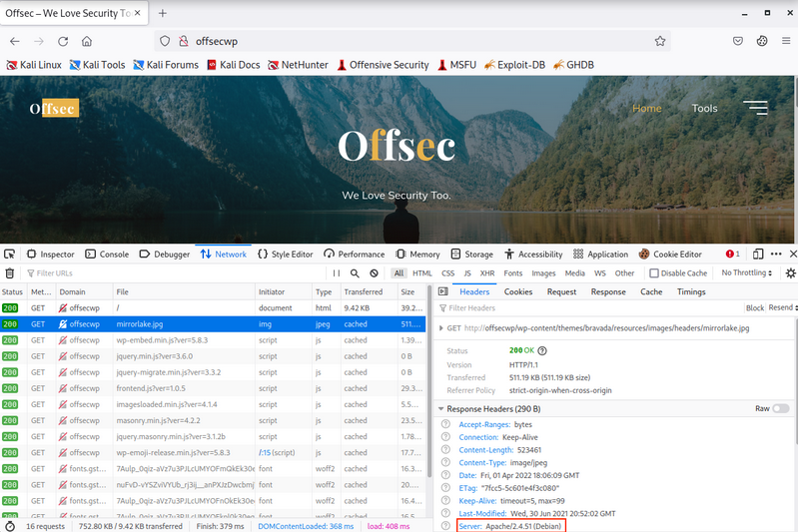
Task: Bookmark this page with the star icon
Action: pyautogui.click(x=660, y=41)
